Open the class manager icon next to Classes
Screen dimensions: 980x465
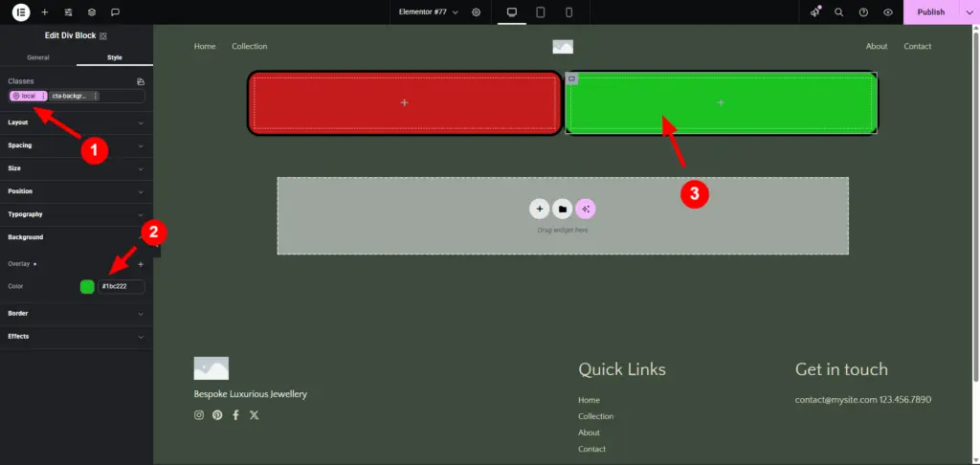141,81
